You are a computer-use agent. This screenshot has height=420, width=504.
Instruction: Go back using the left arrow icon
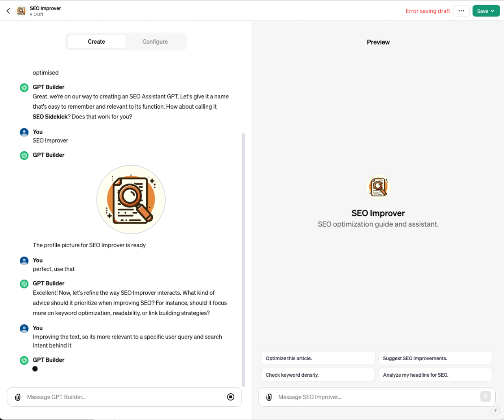8,11
